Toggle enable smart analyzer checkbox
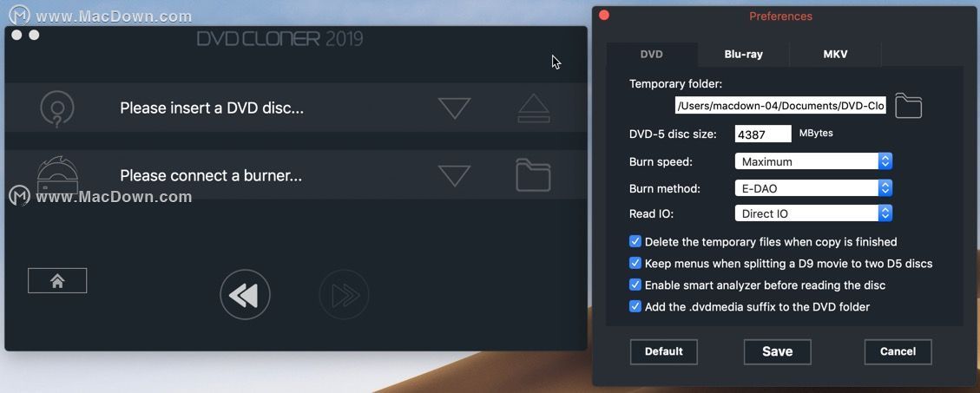Screen dimensions: 980x393 click(x=635, y=285)
